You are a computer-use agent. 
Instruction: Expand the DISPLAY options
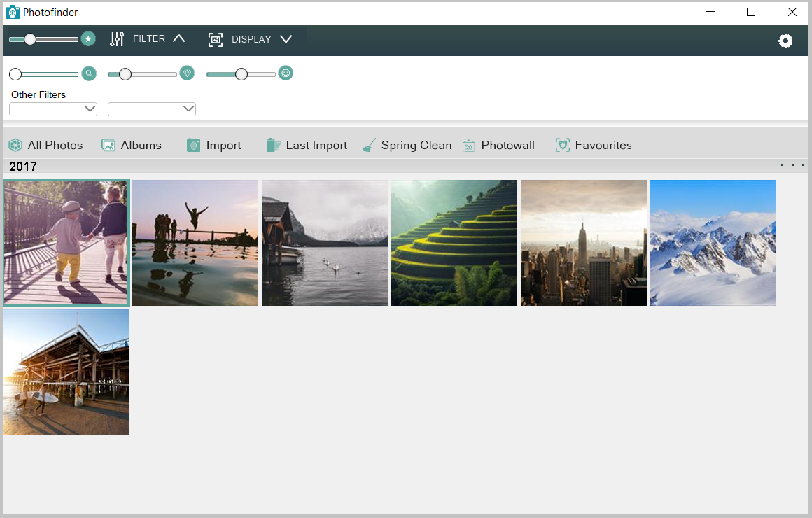pyautogui.click(x=286, y=39)
